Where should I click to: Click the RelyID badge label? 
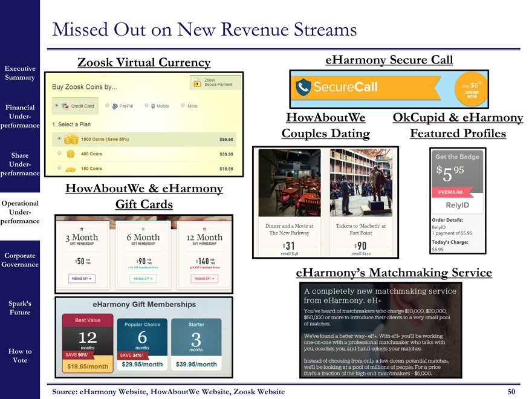(x=458, y=205)
